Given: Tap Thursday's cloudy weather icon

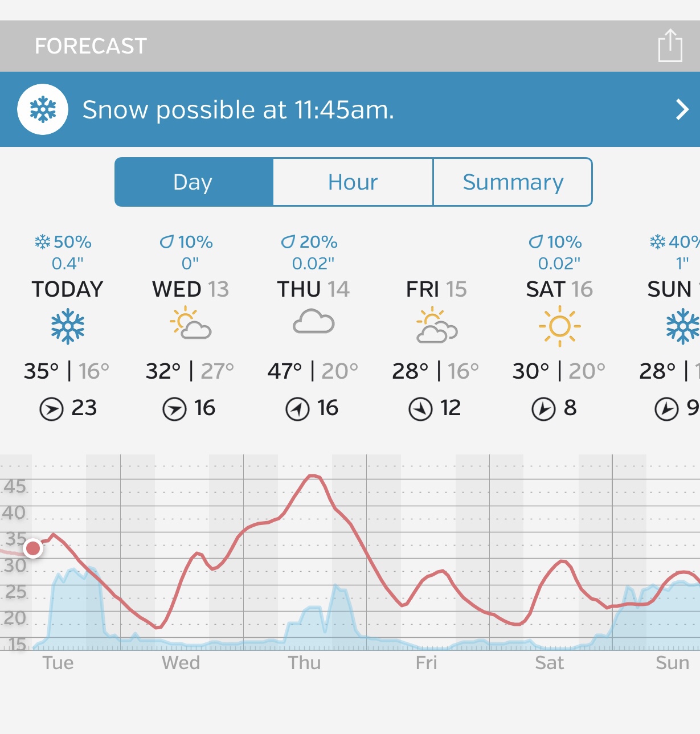Looking at the screenshot, I should pyautogui.click(x=313, y=322).
